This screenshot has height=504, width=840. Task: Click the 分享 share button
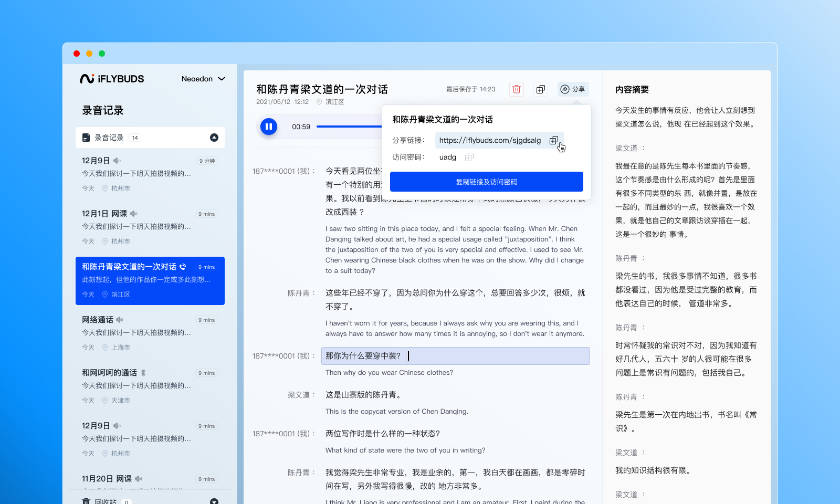tap(572, 89)
